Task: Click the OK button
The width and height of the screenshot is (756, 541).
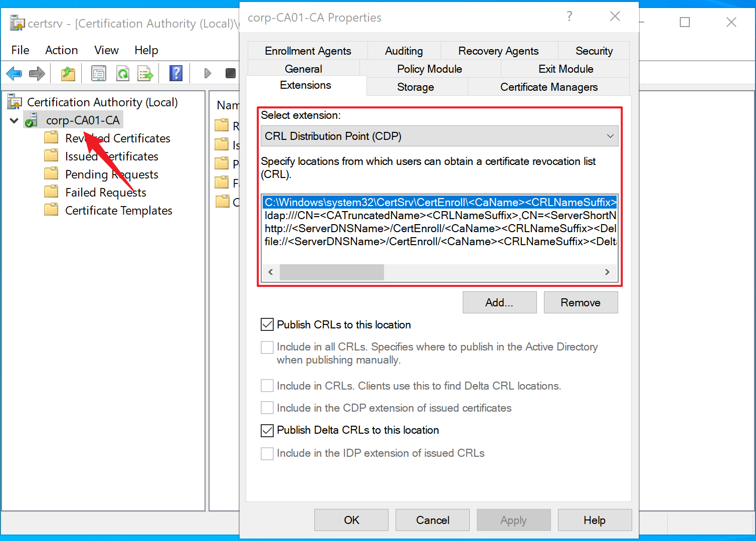Action: (351, 520)
